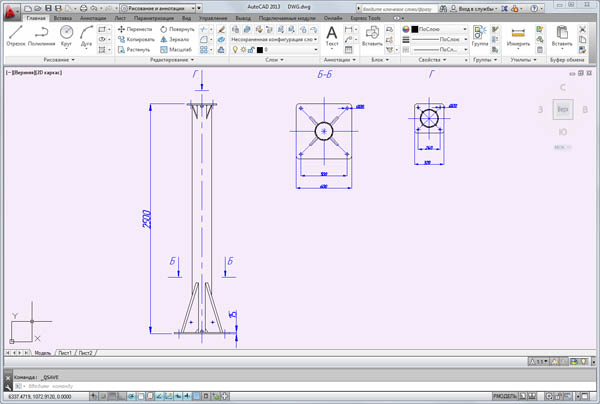Activate the Повернуть (Rotate) tool
This screenshot has width=600, height=404.
coord(176,30)
